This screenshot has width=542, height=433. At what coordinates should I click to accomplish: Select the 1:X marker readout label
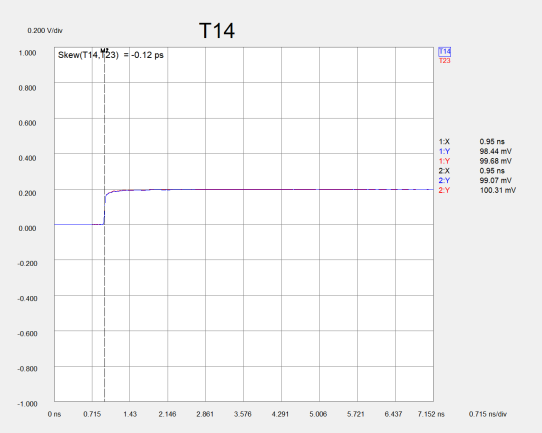[x=444, y=142]
